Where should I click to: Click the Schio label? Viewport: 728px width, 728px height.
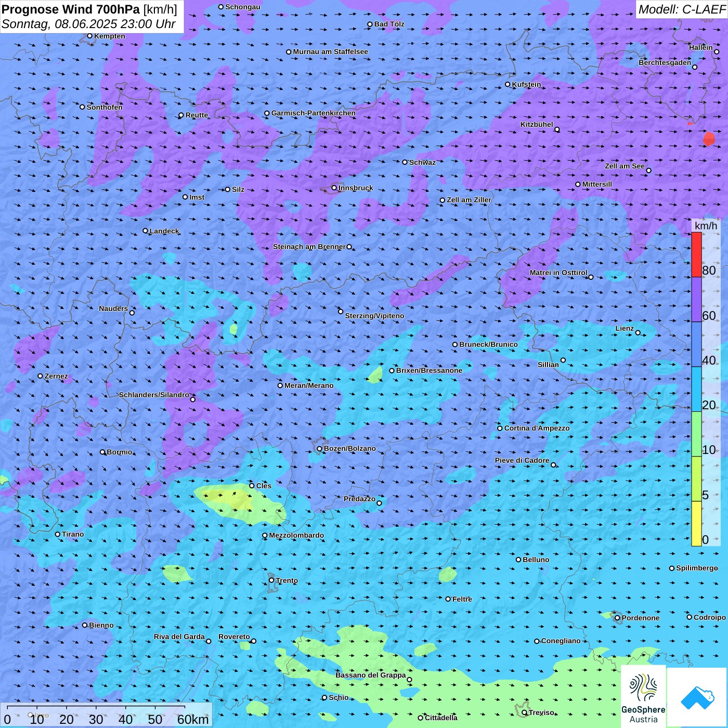[339, 697]
